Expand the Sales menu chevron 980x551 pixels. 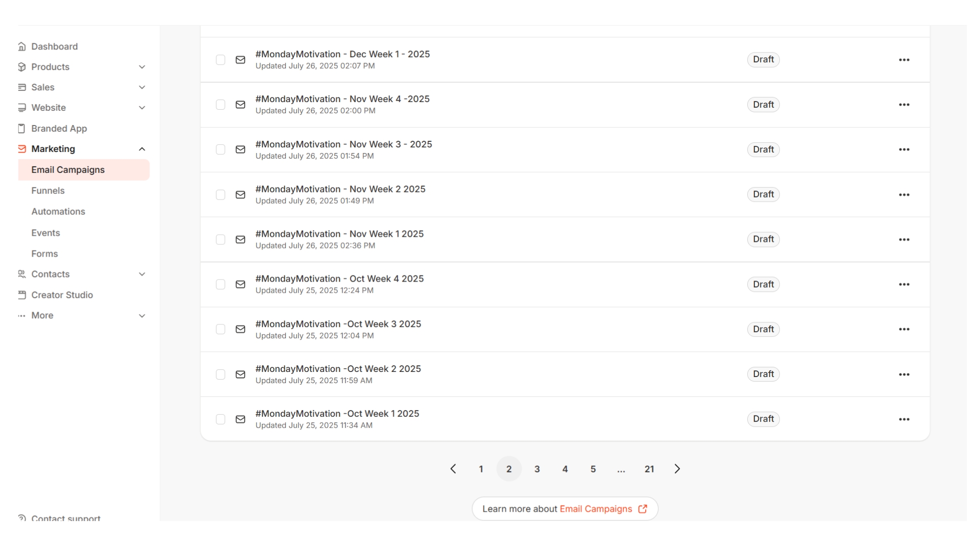pos(142,87)
